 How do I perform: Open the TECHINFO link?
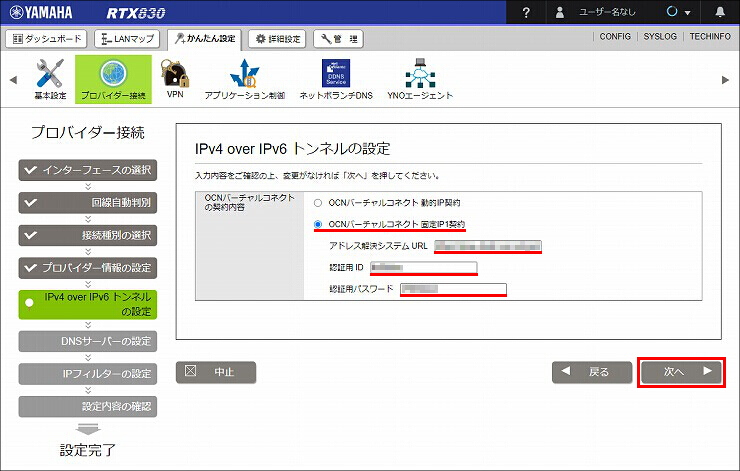pos(710,36)
